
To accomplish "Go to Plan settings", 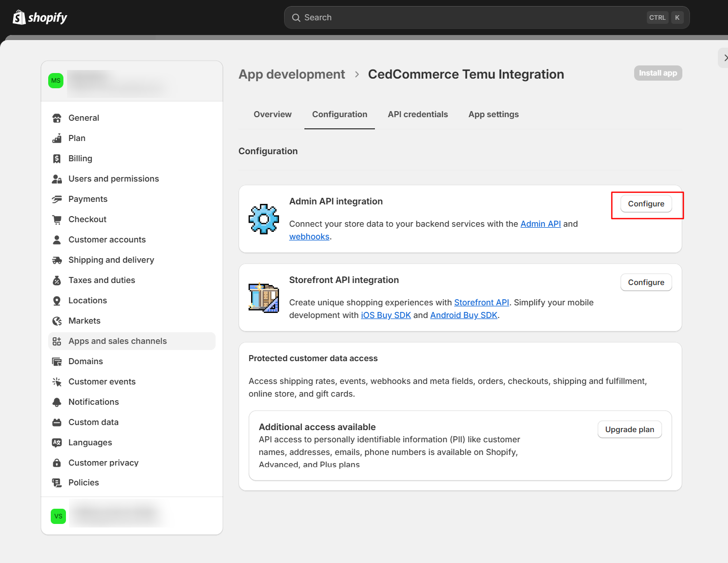I will pos(132,138).
